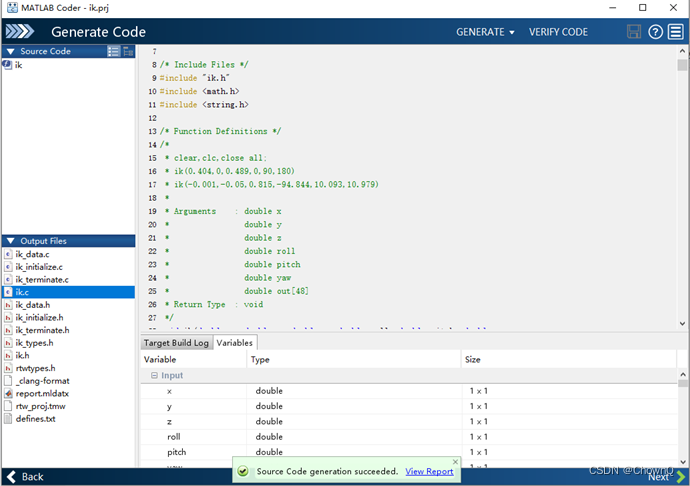
Task: Switch Source Code panel to list view
Action: 113,51
